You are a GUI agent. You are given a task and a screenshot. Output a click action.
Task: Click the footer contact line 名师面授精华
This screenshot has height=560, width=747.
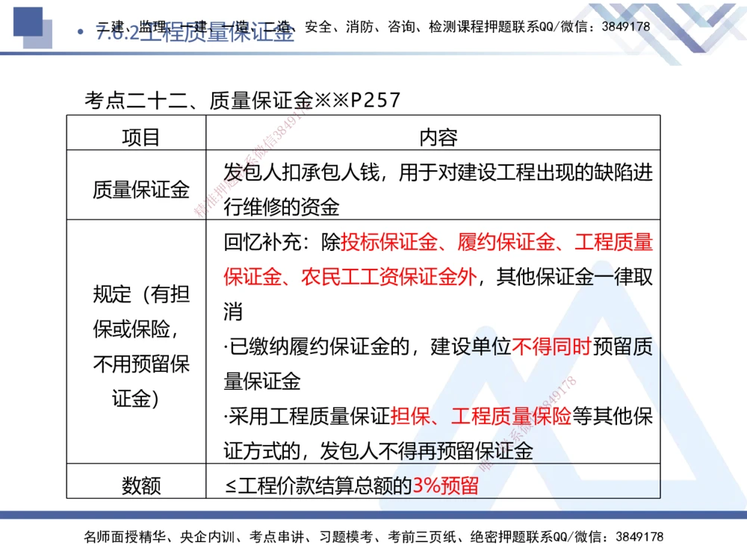click(112, 535)
